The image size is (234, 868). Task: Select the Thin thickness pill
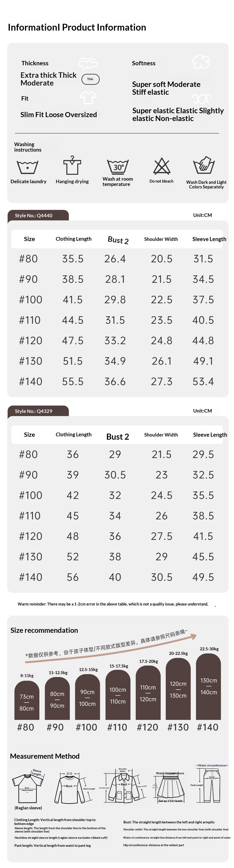[x=90, y=79]
